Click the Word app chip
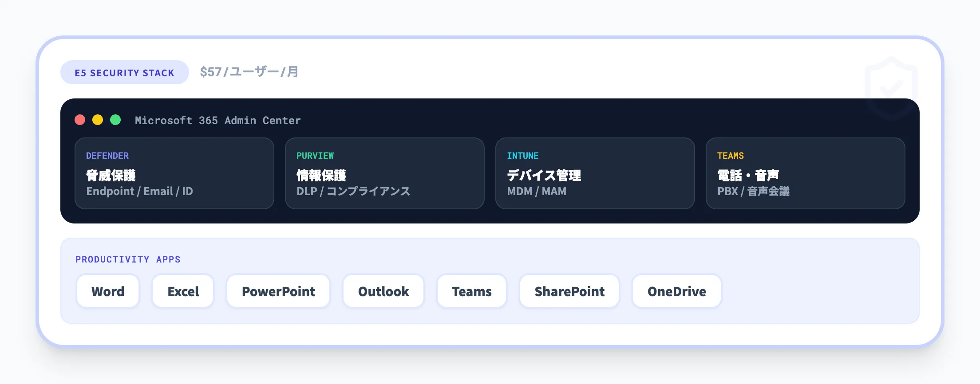Viewport: 980px width, 384px height. tap(108, 291)
